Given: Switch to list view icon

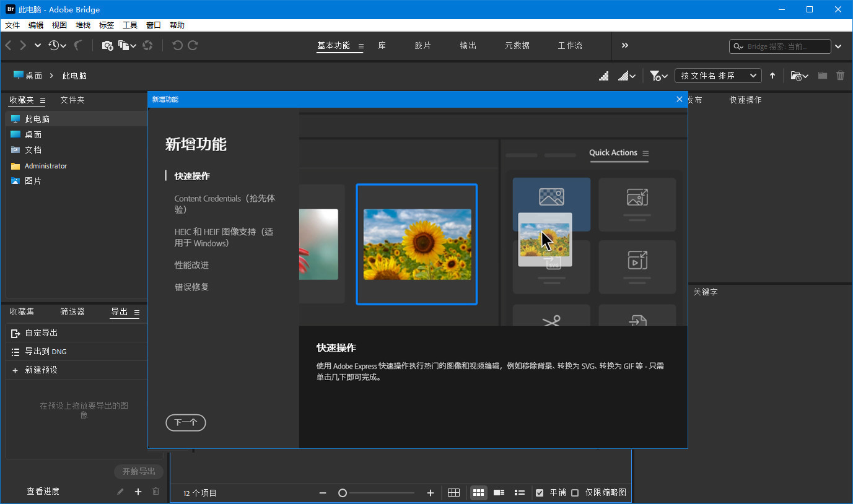Looking at the screenshot, I should click(x=520, y=493).
